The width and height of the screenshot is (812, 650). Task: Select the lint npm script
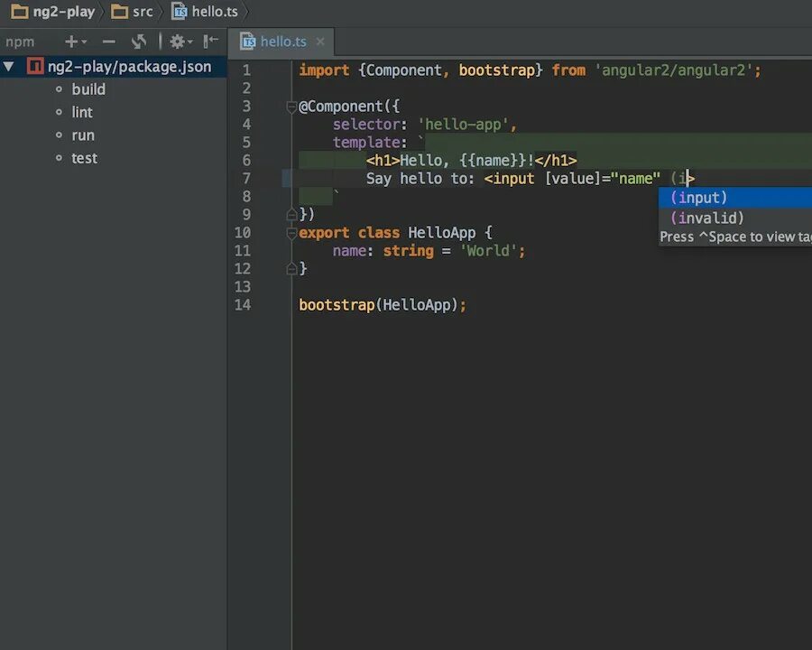pos(82,112)
